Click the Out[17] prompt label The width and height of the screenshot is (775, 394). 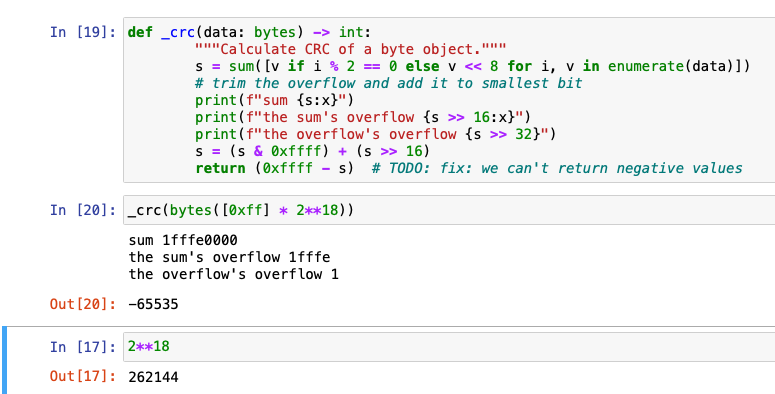pos(83,377)
